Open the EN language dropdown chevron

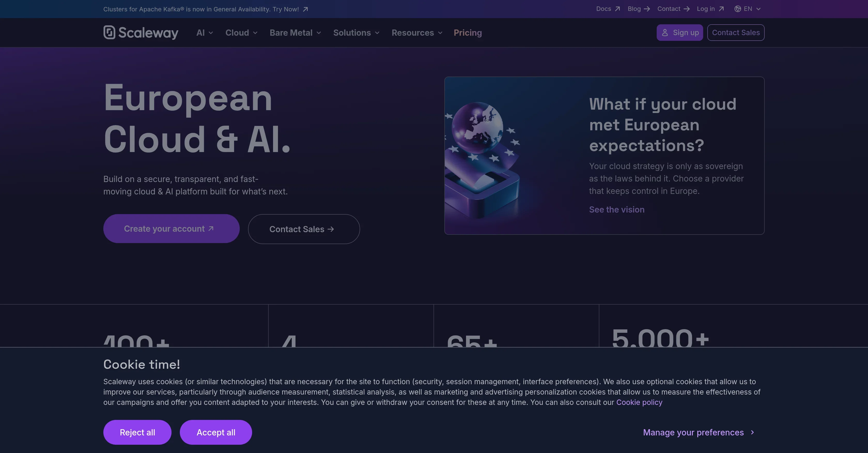pos(758,9)
